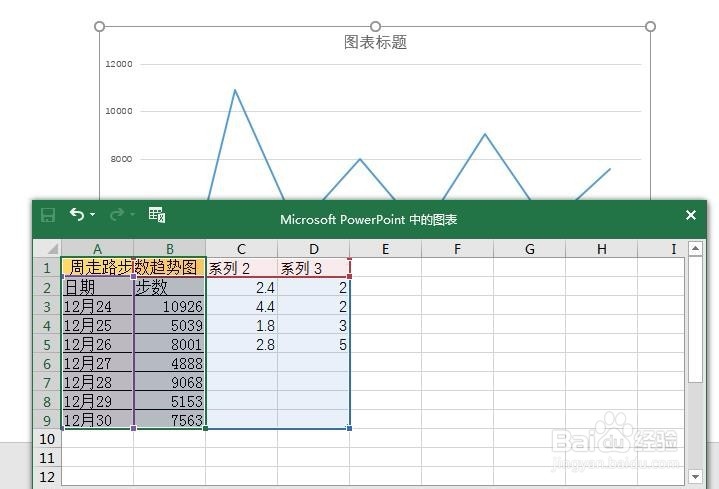This screenshot has height=489, width=719.
Task: Select column F header
Action: coord(458,249)
